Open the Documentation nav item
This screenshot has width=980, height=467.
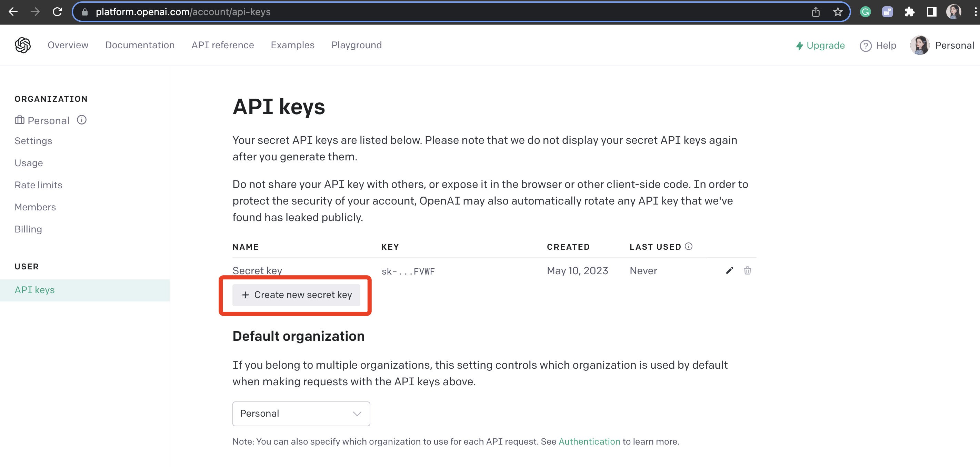[140, 45]
